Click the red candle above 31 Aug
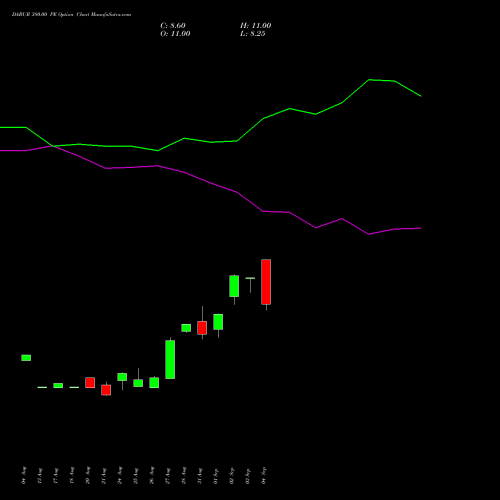Viewport: 500px width, 500px height. click(x=202, y=328)
